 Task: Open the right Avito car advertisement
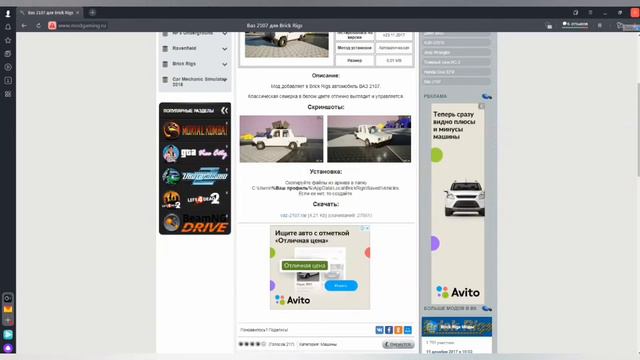tap(458, 203)
